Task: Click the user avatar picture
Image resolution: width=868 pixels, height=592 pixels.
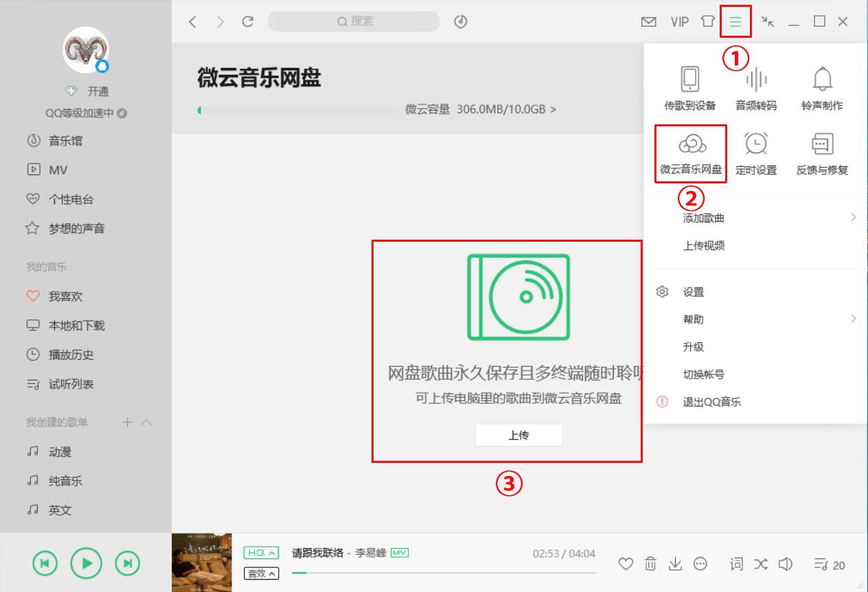Action: pyautogui.click(x=86, y=50)
